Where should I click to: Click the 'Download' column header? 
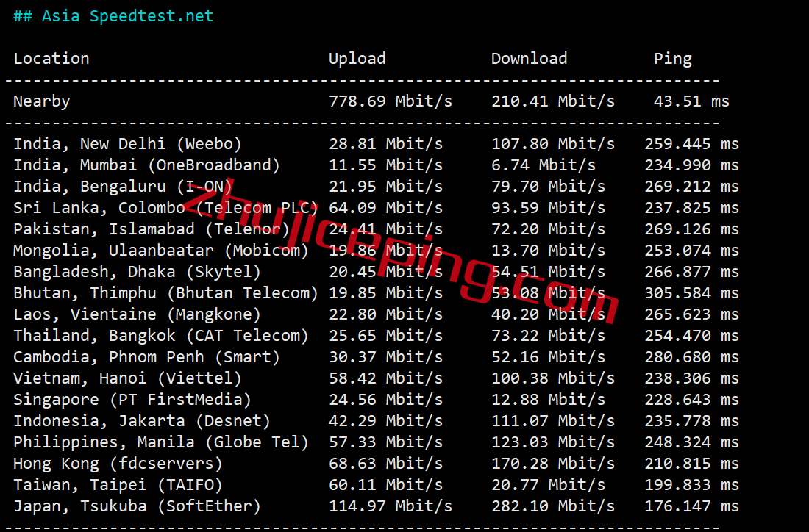point(529,58)
